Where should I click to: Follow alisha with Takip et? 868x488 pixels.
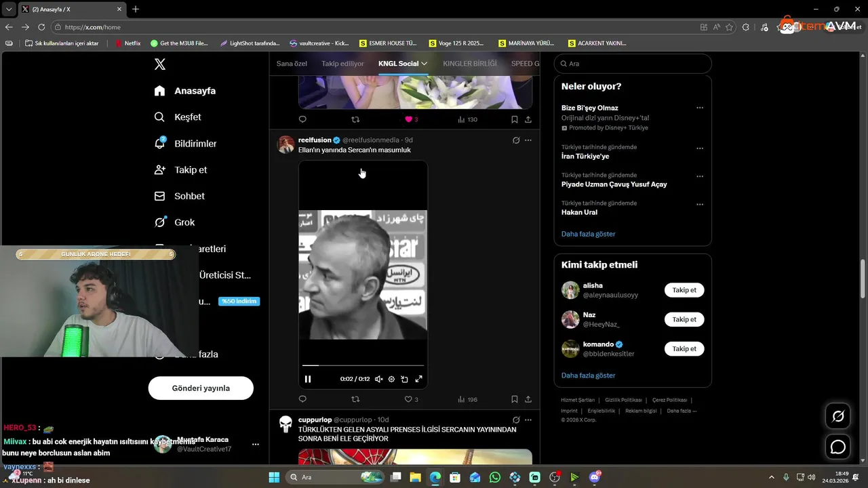684,290
